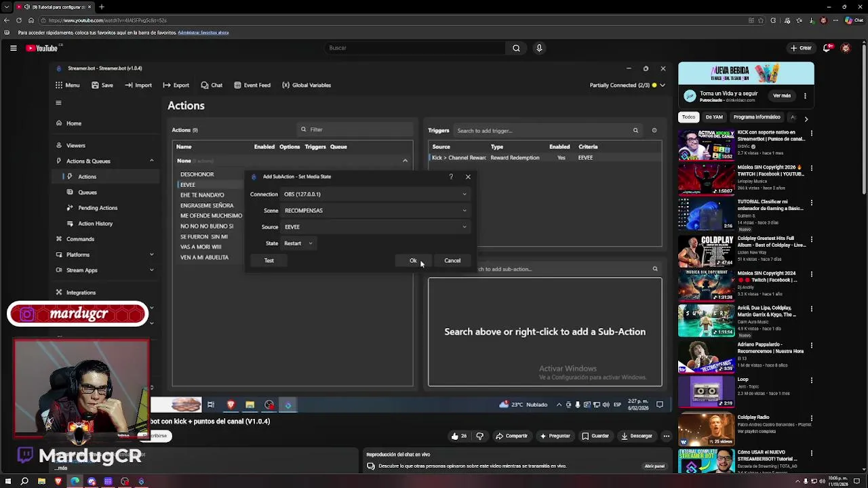Open the Source EEVEE dropdown
The width and height of the screenshot is (868, 488).
pos(375,227)
